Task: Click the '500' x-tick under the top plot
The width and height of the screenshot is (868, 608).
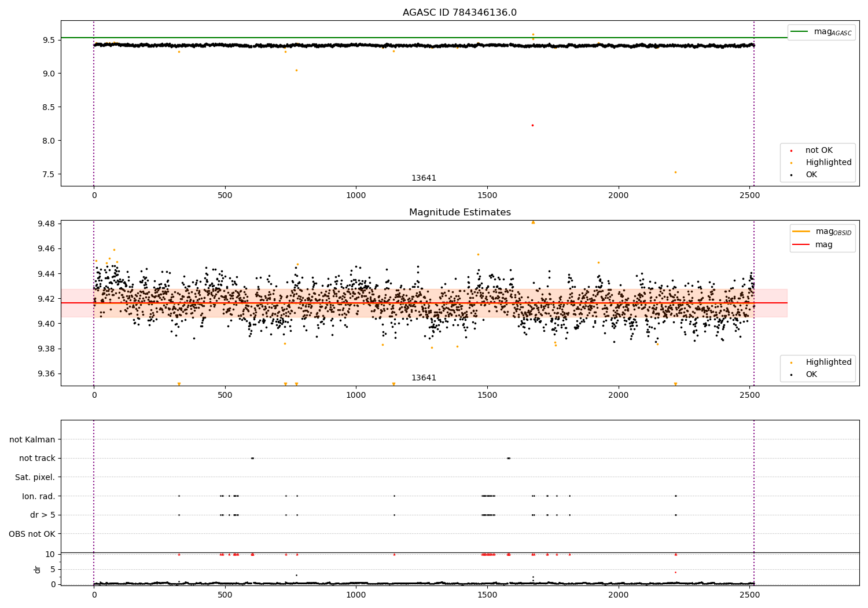Action: coord(225,196)
